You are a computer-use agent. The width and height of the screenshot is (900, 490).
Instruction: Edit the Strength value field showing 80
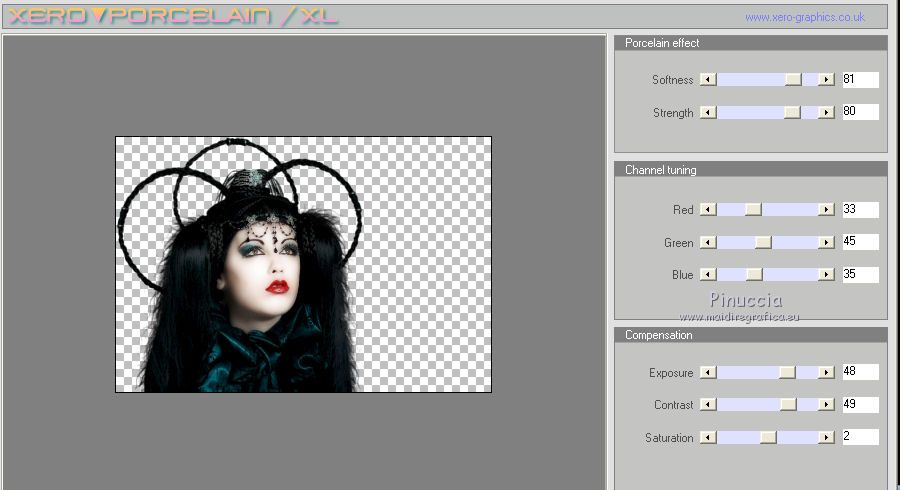pyautogui.click(x=860, y=112)
